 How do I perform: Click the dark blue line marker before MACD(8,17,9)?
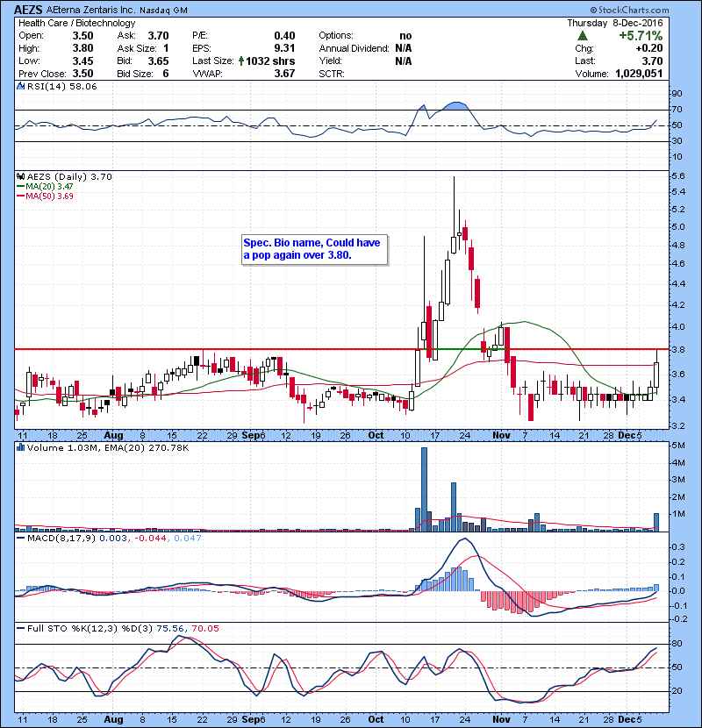click(20, 539)
